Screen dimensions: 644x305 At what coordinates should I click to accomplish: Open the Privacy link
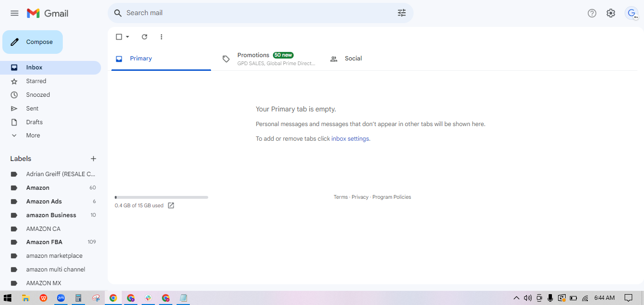(x=360, y=197)
